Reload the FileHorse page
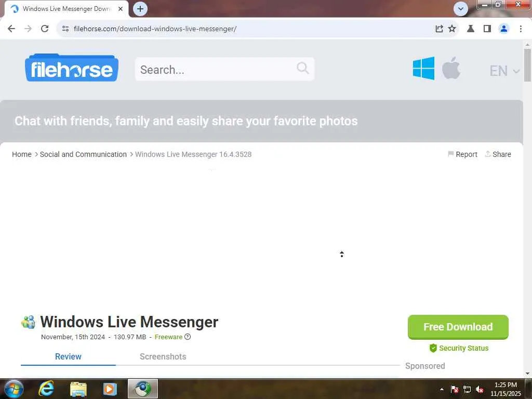The image size is (532, 399). (45, 29)
